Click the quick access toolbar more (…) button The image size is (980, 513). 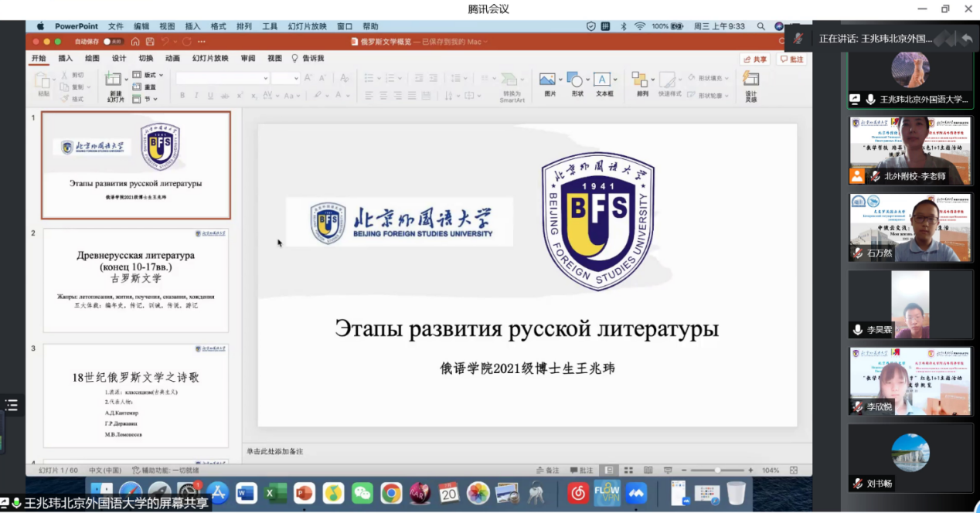(202, 42)
